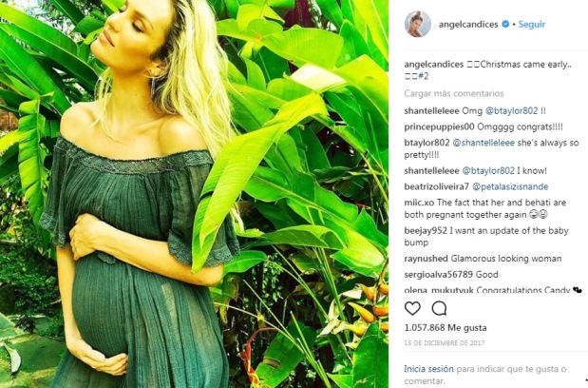Click Inicia sesión to log in

tap(428, 369)
